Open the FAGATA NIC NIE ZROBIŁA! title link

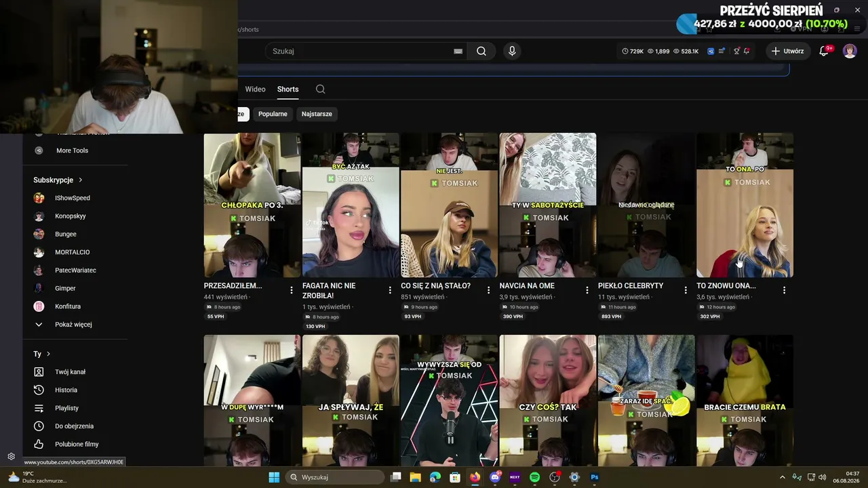click(329, 291)
